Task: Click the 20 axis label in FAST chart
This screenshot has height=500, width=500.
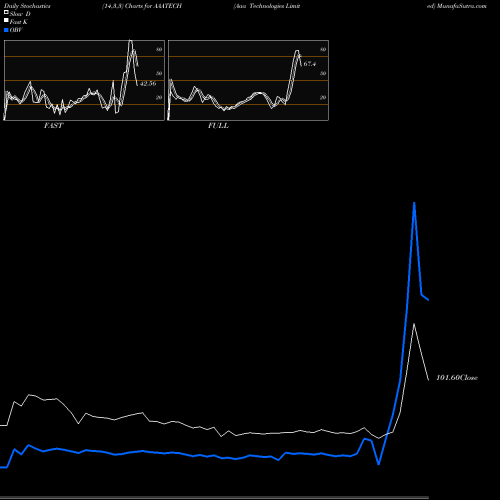Action: pyautogui.click(x=159, y=97)
